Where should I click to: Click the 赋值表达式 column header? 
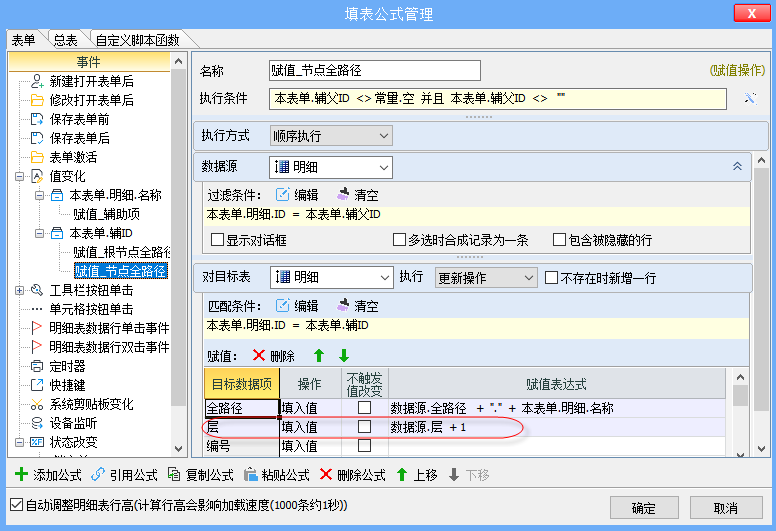point(556,384)
